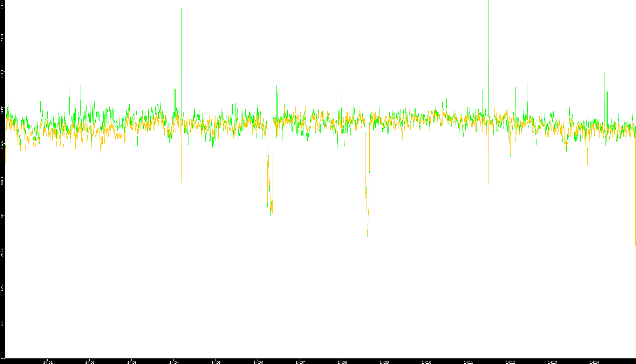Select the 4063 value on vertical axis

[2, 181]
